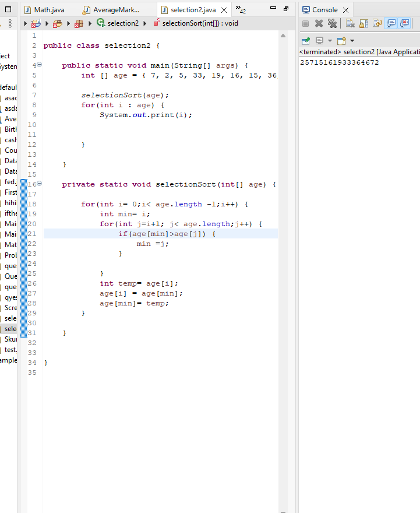Select the 'First' item in left tree
The image size is (420, 513).
(x=10, y=192)
